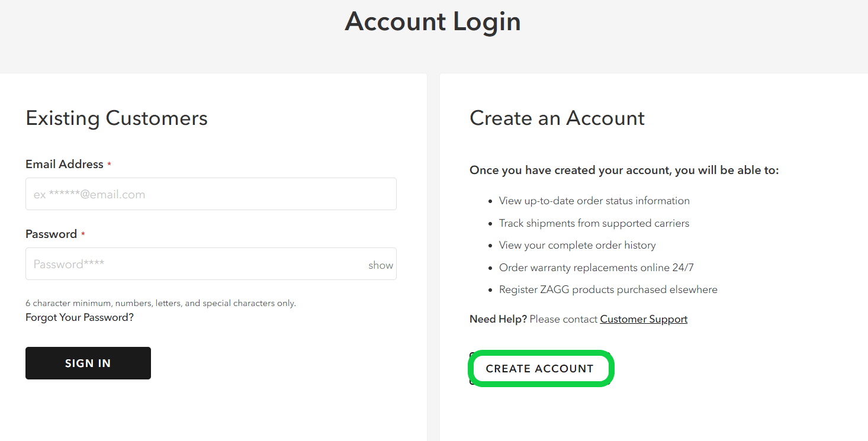
Task: Click 'View your complete order history' item
Action: [x=577, y=245]
